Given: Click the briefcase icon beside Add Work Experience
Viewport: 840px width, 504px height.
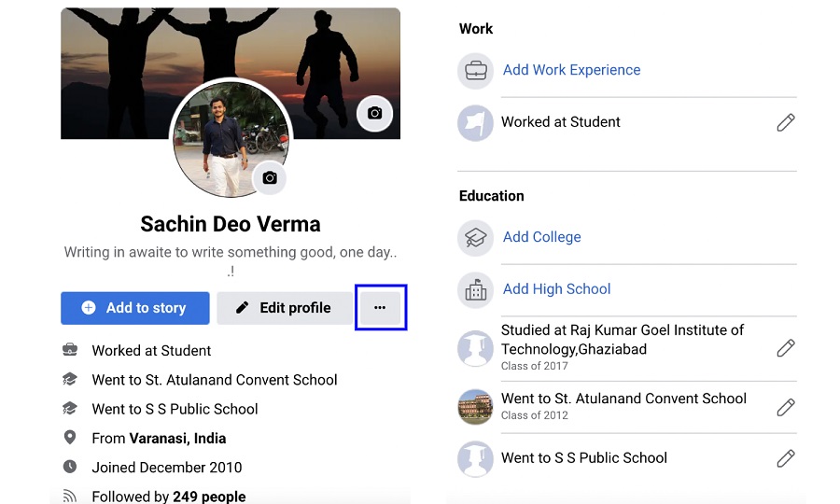Looking at the screenshot, I should click(x=475, y=71).
